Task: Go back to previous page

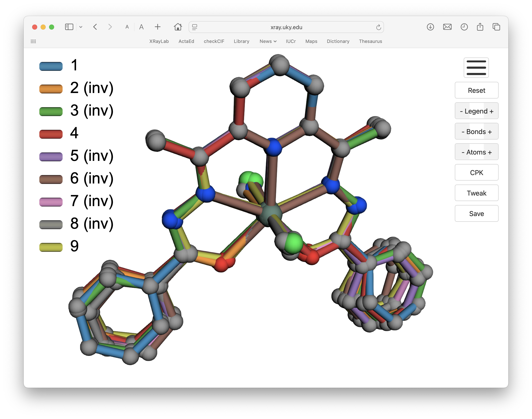Action: pyautogui.click(x=95, y=27)
